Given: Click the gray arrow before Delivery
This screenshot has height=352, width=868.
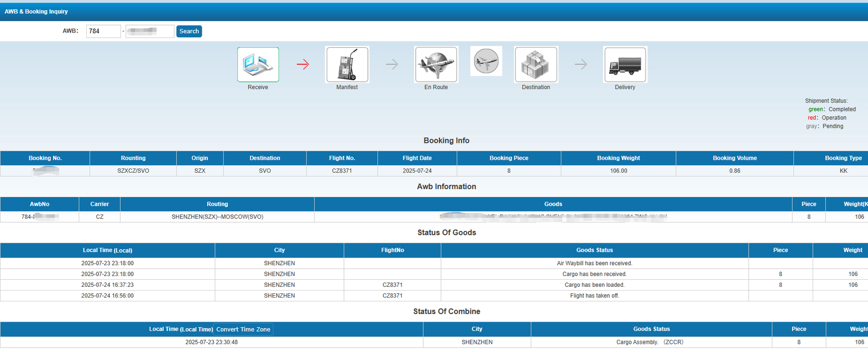Looking at the screenshot, I should [580, 65].
